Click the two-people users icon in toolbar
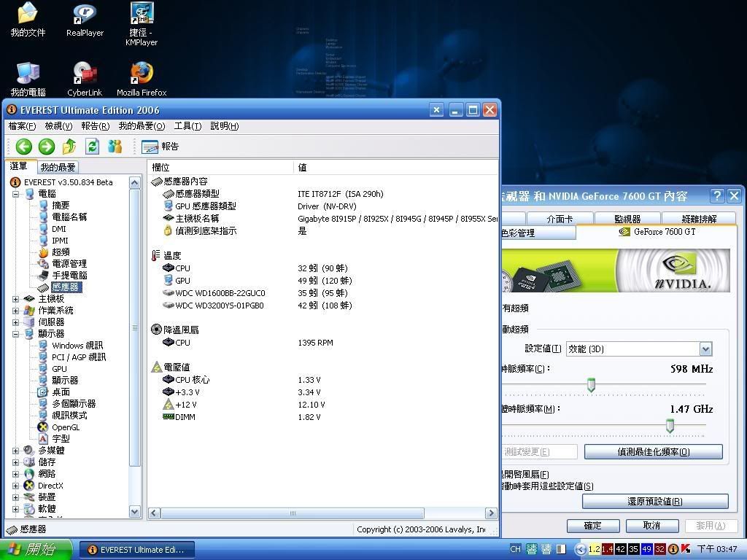Screen dimensions: 747x560 (115, 147)
